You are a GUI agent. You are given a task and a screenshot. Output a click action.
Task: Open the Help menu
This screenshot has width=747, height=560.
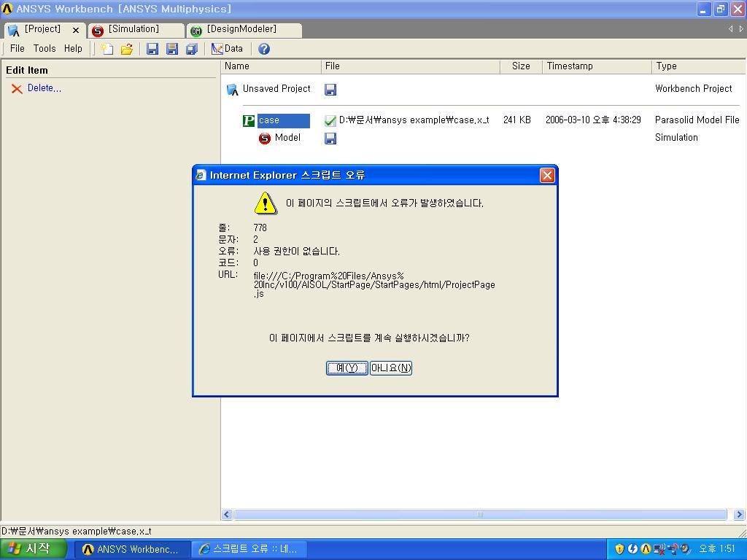[73, 49]
